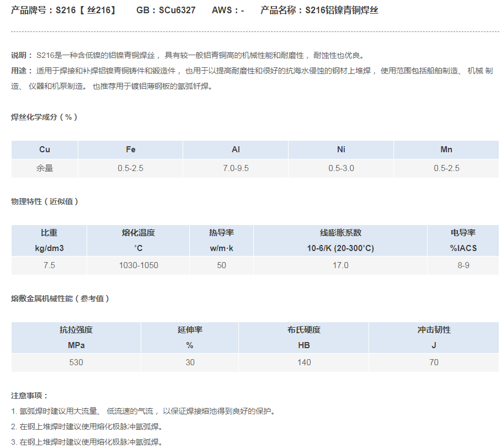Select the 余量 cell under Cu

[x=45, y=168]
